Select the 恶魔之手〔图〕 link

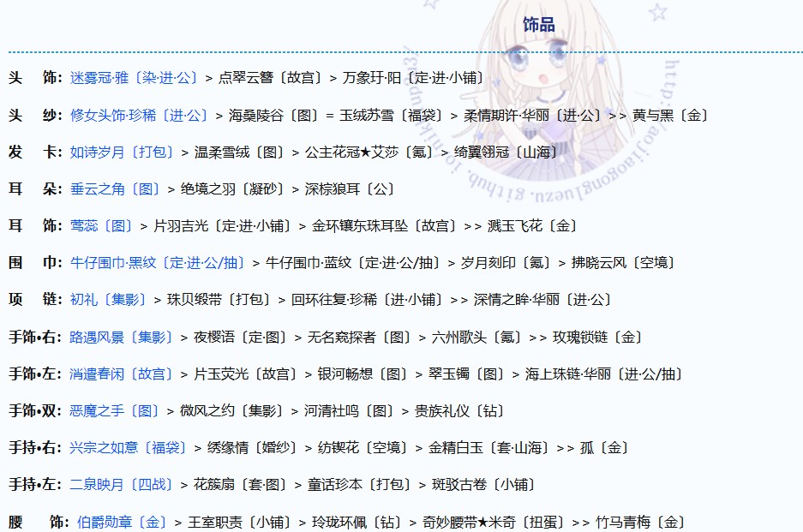click(115, 411)
